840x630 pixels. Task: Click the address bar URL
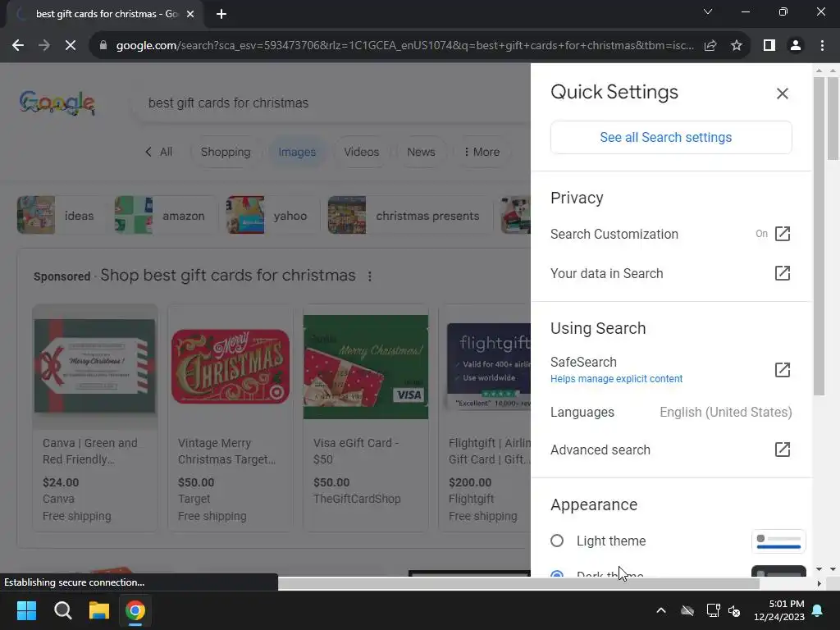tap(404, 46)
